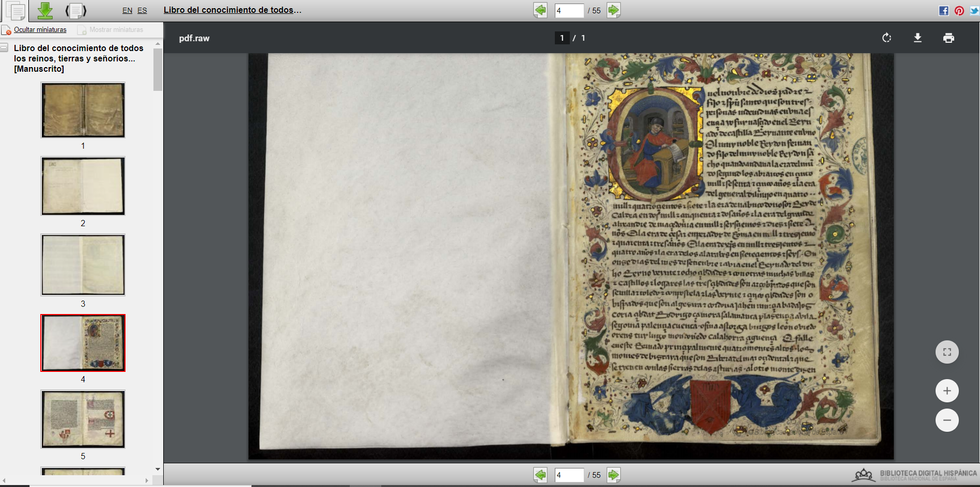Share on Twitter
Screen dimensions: 980x487
(974, 11)
